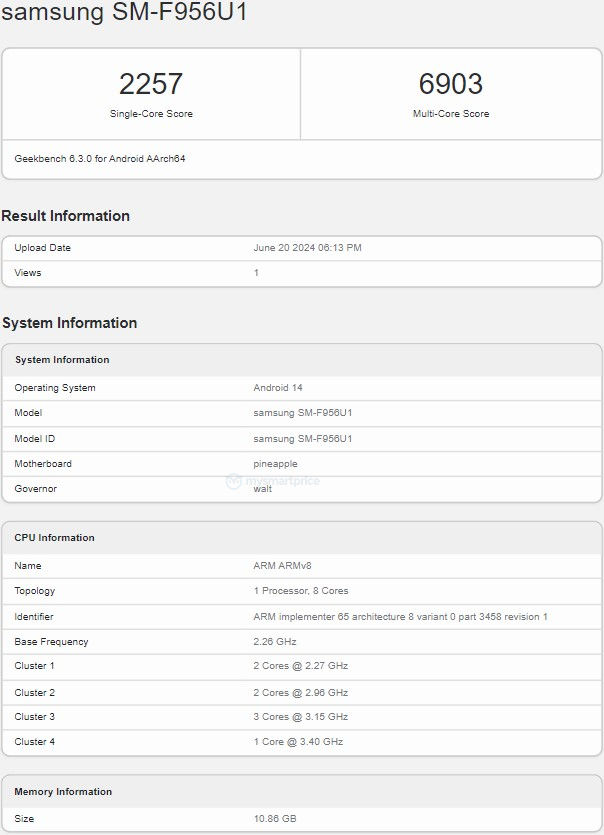Click the Views row count
Image resolution: width=604 pixels, height=835 pixels.
tap(256, 273)
